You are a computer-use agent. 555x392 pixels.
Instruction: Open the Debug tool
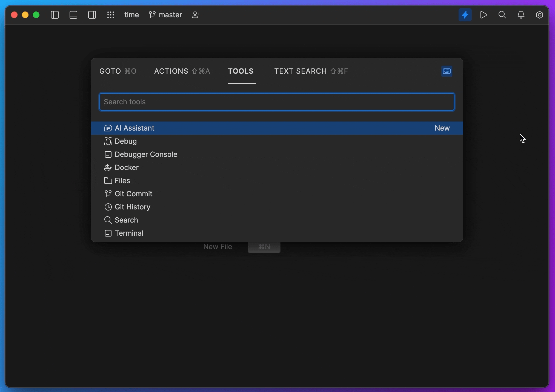277,141
